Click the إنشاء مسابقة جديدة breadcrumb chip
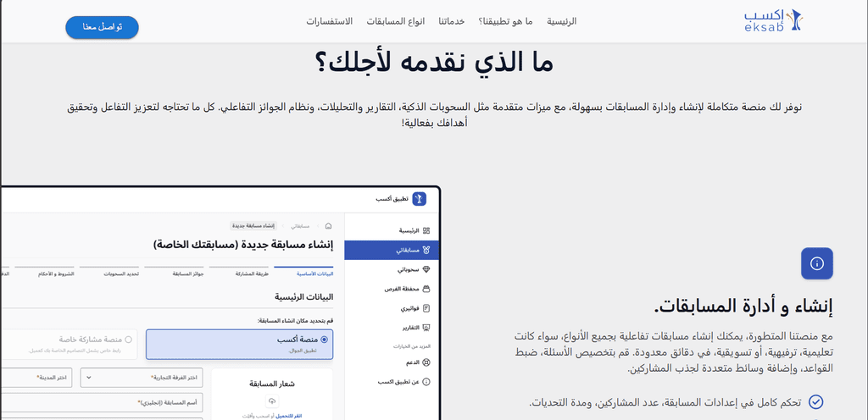868x420 pixels. click(x=253, y=226)
